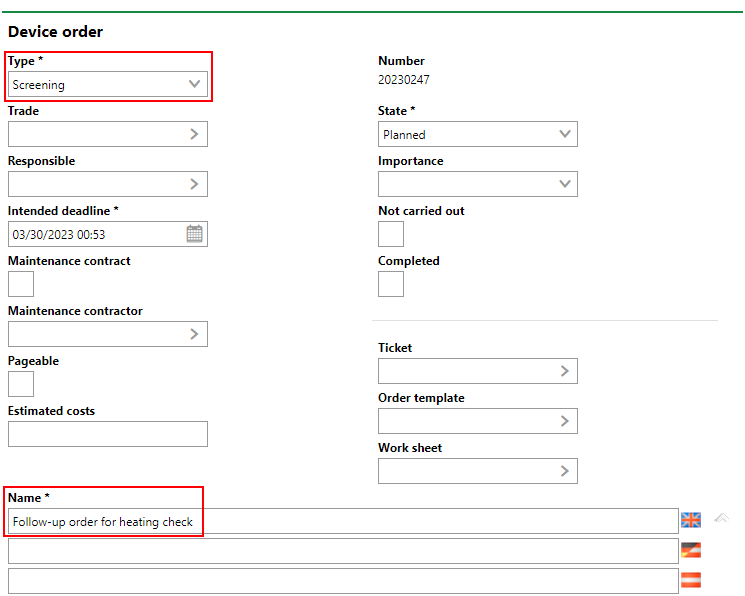Click the UK flag language icon
Screen dimensions: 745x596
(691, 520)
